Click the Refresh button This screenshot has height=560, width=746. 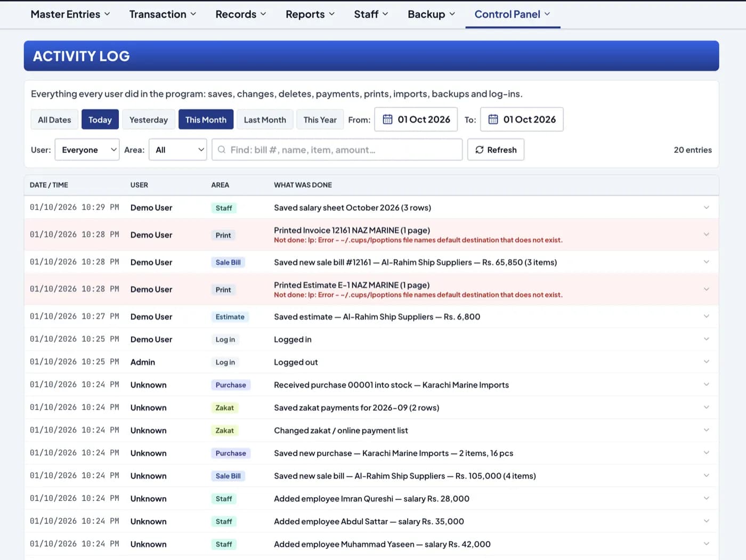tap(496, 150)
